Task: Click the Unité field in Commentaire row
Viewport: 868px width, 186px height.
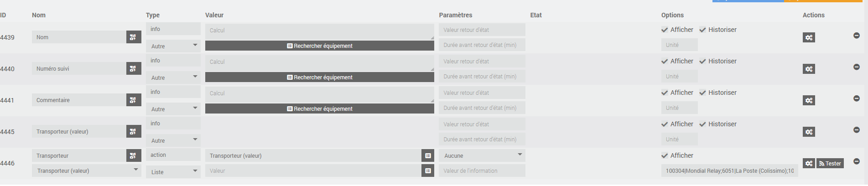Action: pos(679,108)
